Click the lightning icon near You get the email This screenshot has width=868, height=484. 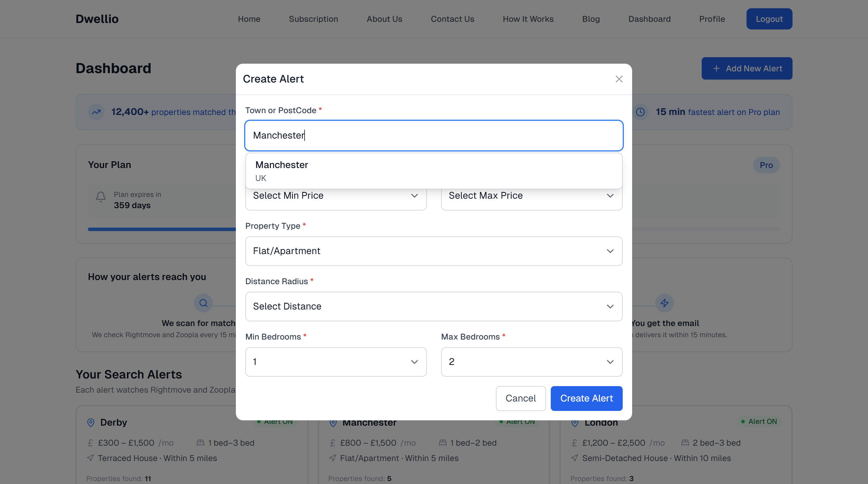[665, 303]
